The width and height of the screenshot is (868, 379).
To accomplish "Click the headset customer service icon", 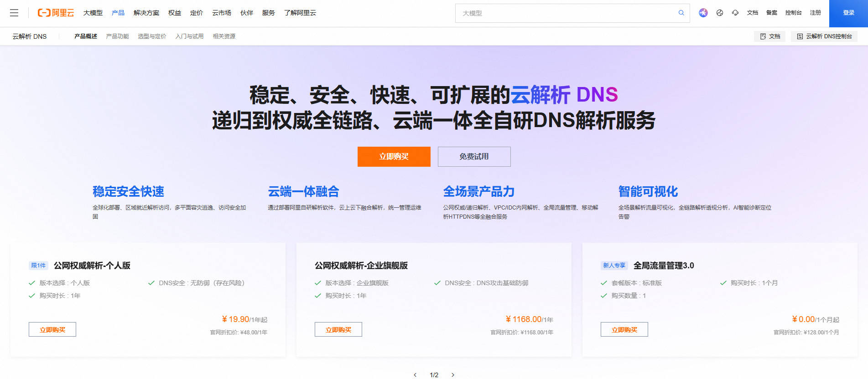I will pyautogui.click(x=735, y=13).
